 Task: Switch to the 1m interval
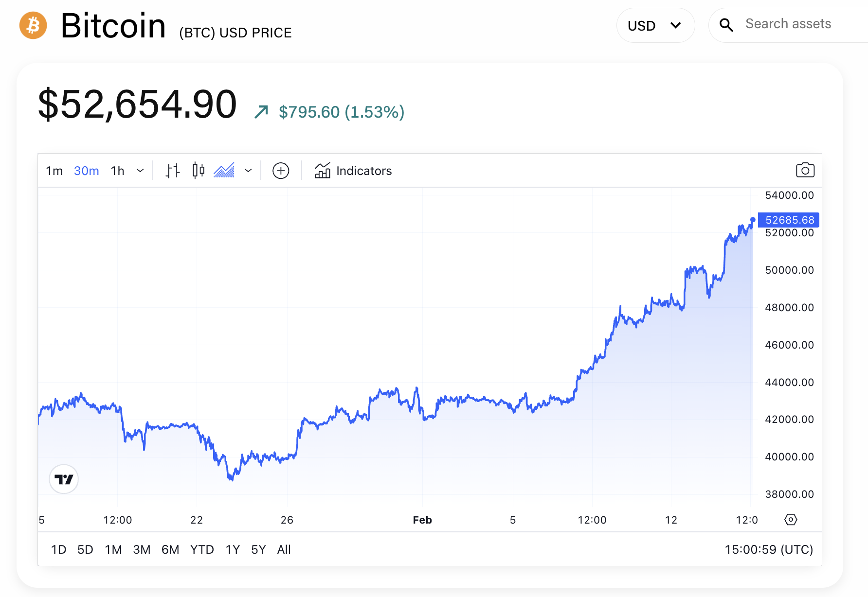coord(54,171)
